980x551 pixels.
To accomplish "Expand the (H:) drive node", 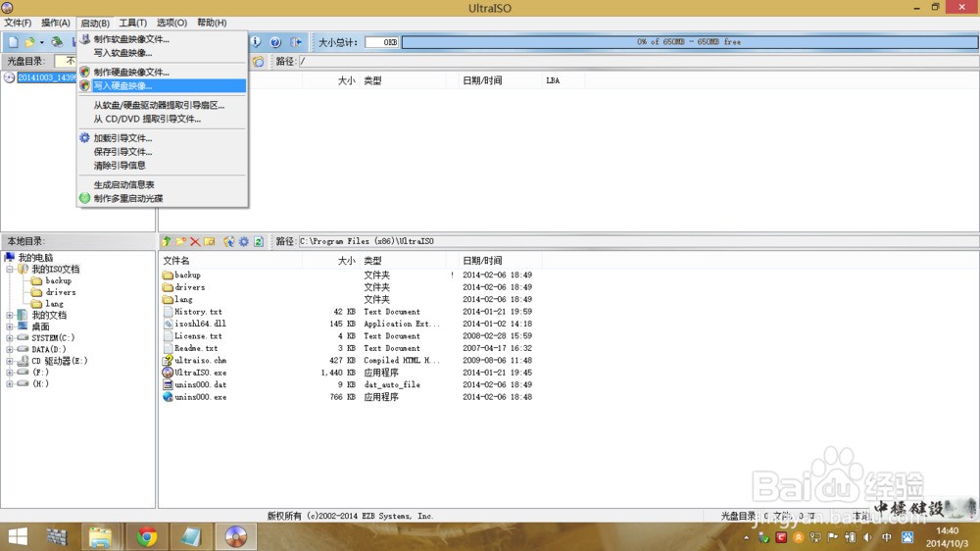I will tap(10, 384).
